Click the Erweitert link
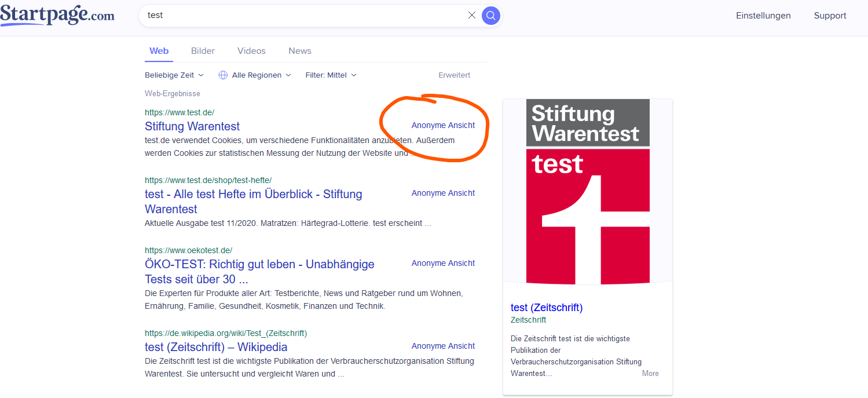 455,75
